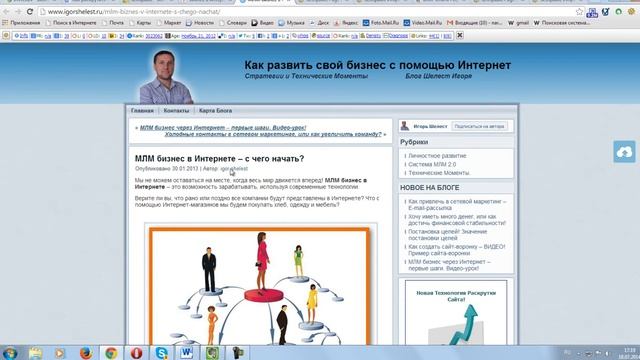The image size is (640, 360).
Task: Click the blog title Как развить свой бизнес
Action: tap(378, 65)
